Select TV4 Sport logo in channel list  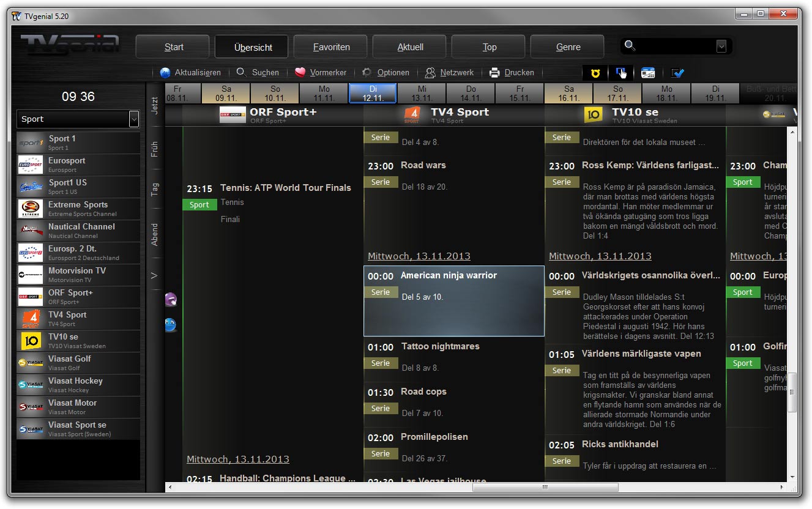click(31, 319)
